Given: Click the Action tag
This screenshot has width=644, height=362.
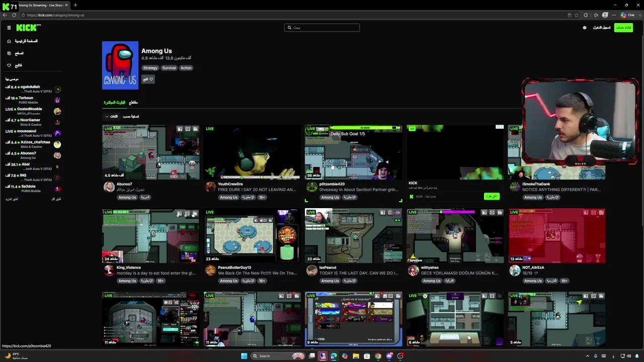Looking at the screenshot, I should 186,68.
